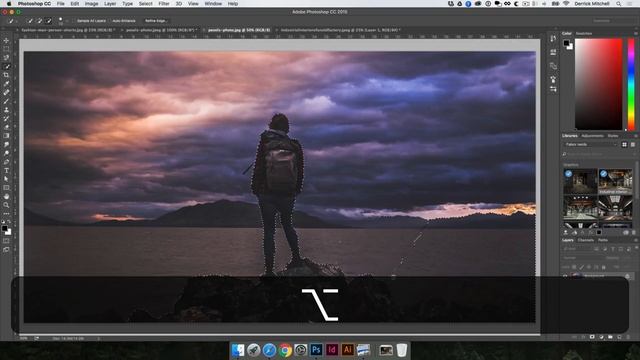Show library items in grid view
Viewport: 640px width, 360px height.
pyautogui.click(x=624, y=144)
